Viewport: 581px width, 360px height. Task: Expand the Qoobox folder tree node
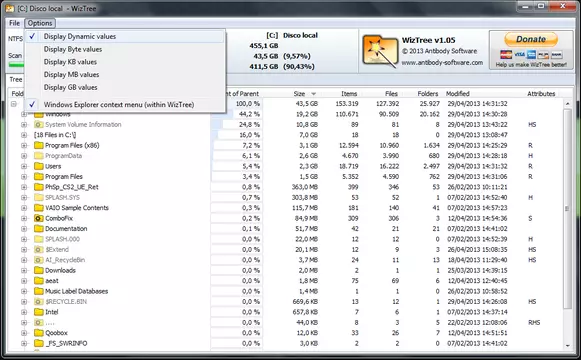[24, 333]
